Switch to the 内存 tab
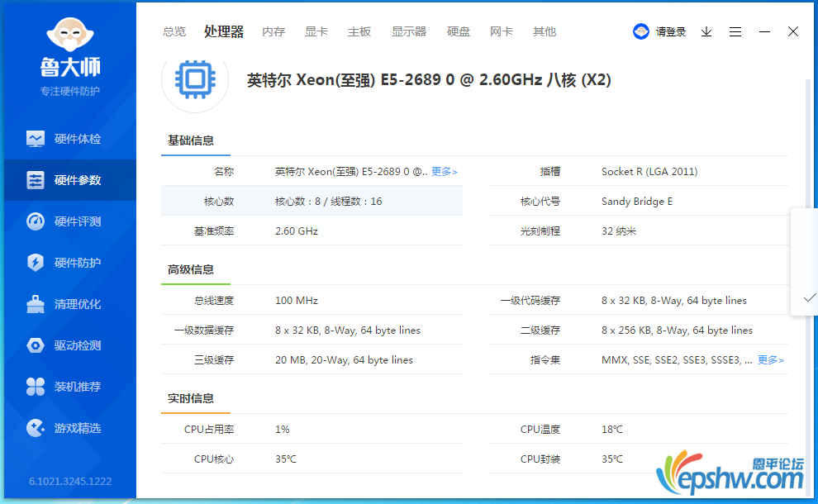Viewport: 818px width, 504px height. click(273, 32)
